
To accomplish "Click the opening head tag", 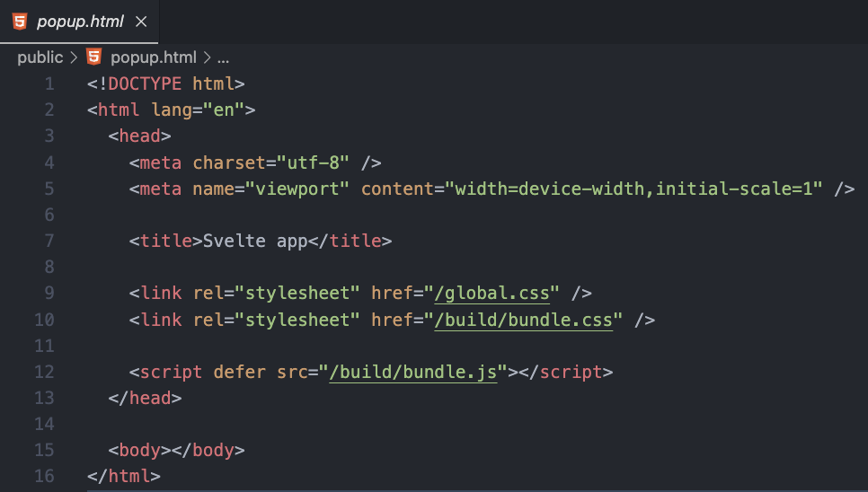I will point(139,136).
